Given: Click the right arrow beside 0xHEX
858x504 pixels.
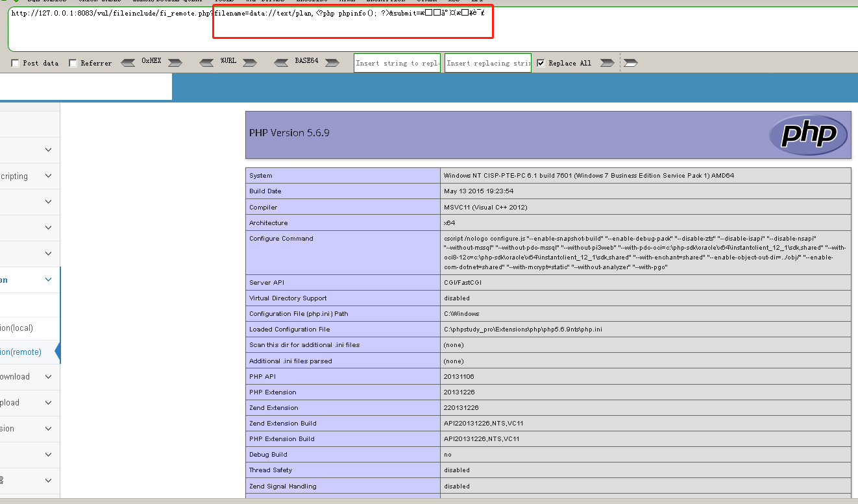Looking at the screenshot, I should (175, 63).
